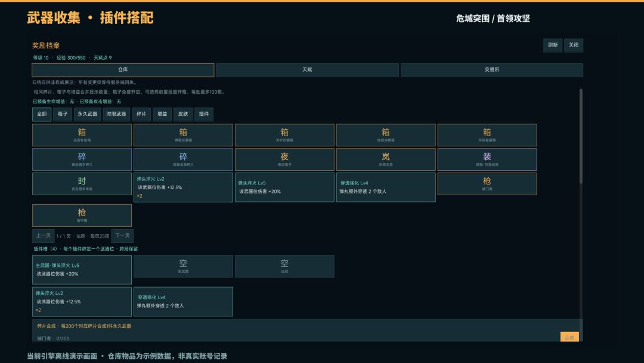Switch to the 天赋 tab
The width and height of the screenshot is (644, 363).
click(307, 70)
